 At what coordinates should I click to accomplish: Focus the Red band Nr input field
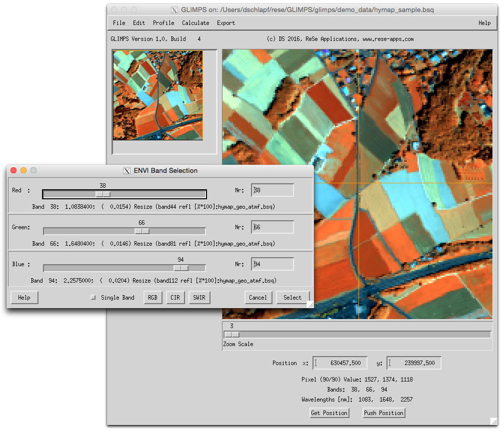[x=272, y=190]
